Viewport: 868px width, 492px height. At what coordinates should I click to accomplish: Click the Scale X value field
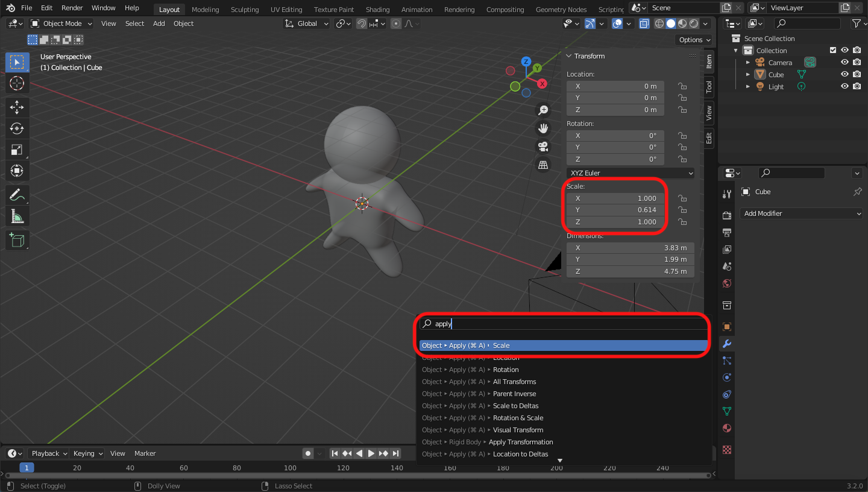click(x=615, y=198)
